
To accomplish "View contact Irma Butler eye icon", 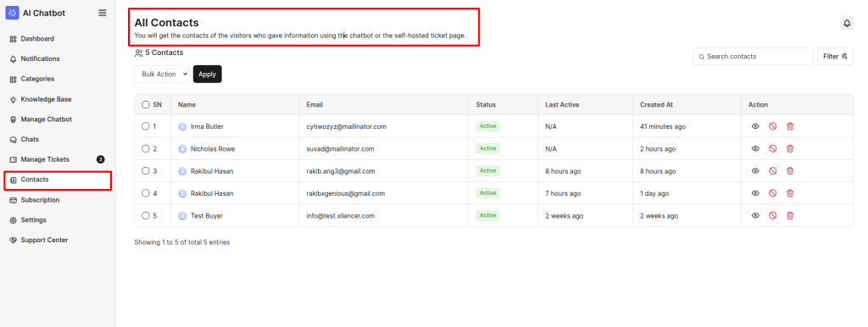I will [755, 127].
